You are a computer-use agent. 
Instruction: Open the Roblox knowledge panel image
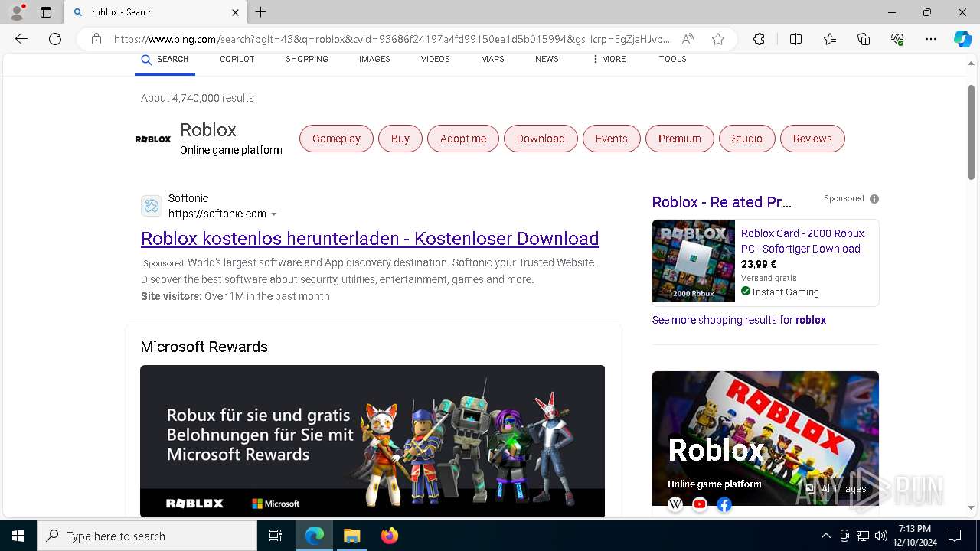766,439
